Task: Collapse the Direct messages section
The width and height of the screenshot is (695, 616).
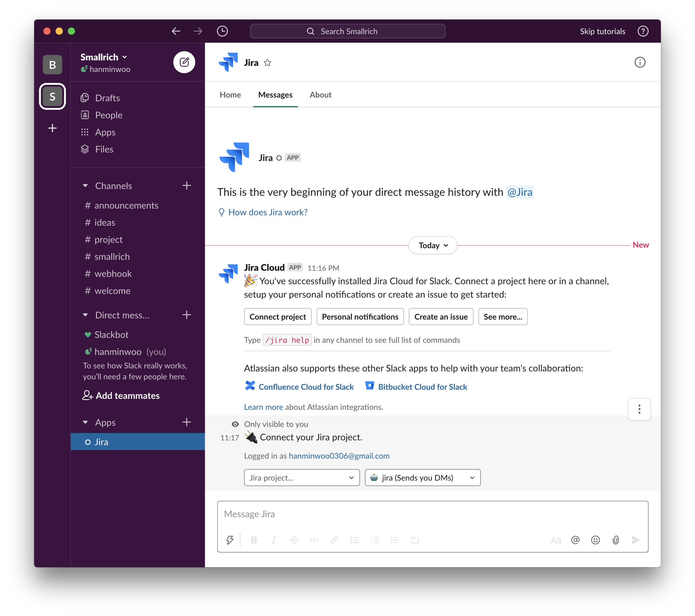Action: 85,315
